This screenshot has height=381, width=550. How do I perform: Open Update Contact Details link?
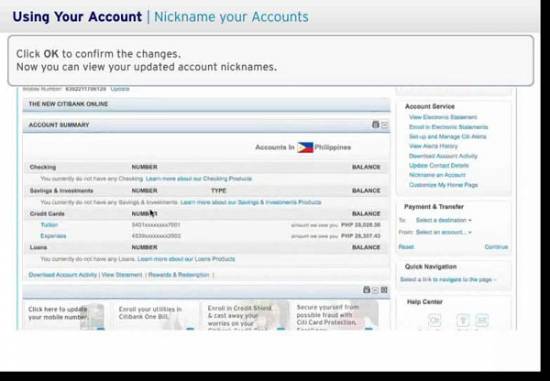pyautogui.click(x=439, y=165)
